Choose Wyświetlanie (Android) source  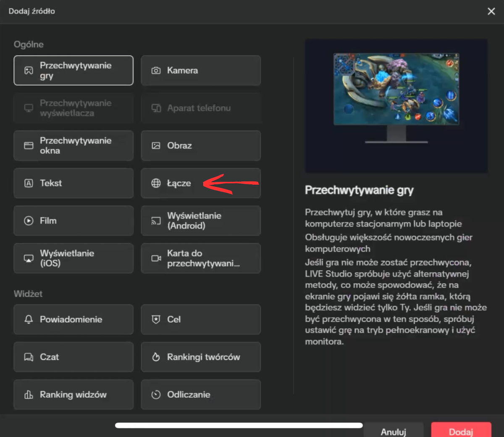(x=201, y=221)
